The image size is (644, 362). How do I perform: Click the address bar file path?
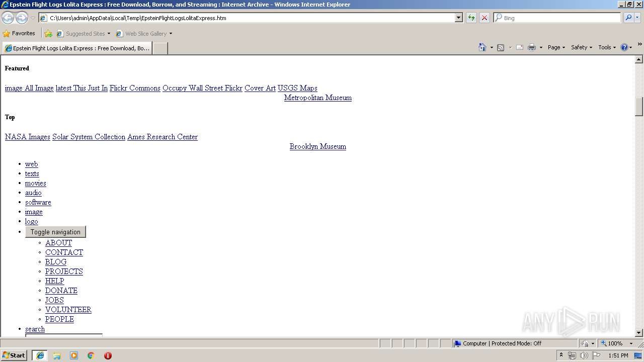pos(138,18)
